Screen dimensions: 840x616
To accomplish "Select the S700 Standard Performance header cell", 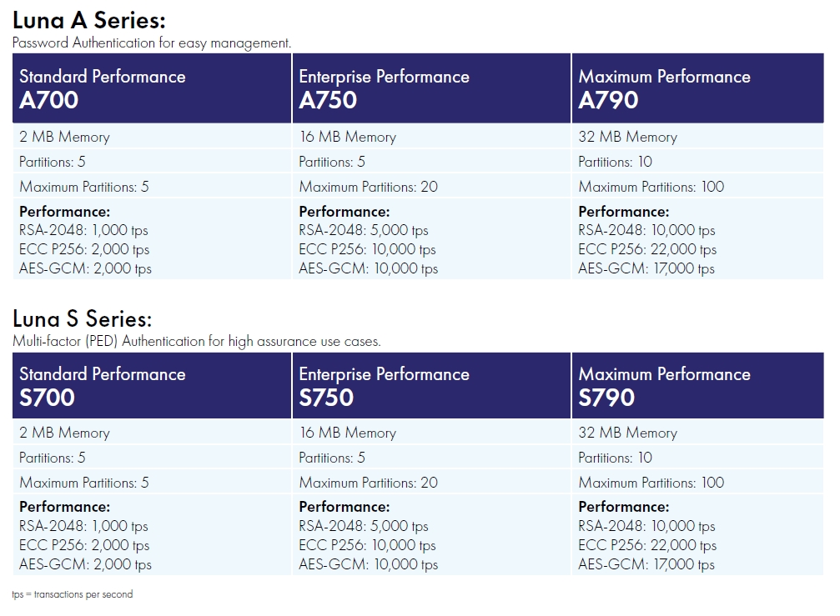I will point(152,385).
